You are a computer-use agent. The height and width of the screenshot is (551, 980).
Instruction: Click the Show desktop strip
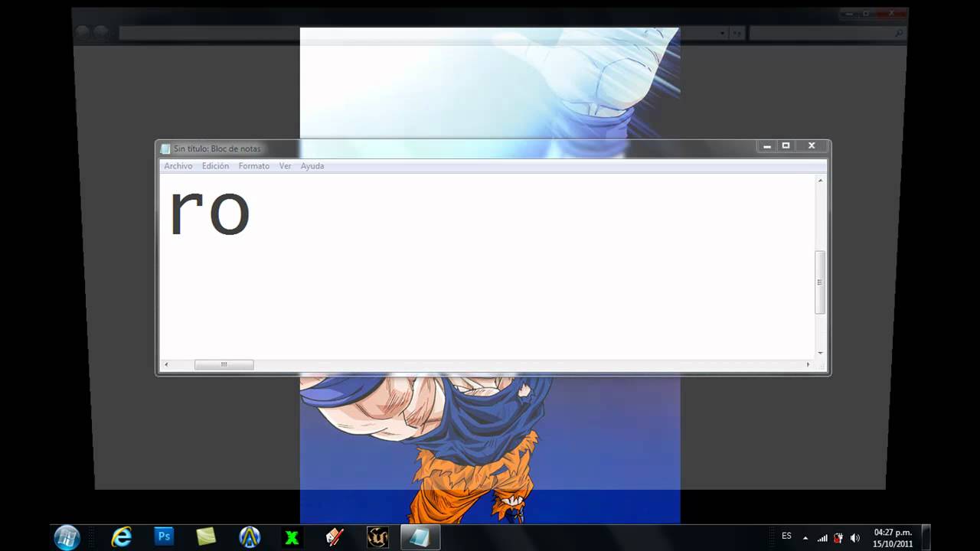coord(926,537)
